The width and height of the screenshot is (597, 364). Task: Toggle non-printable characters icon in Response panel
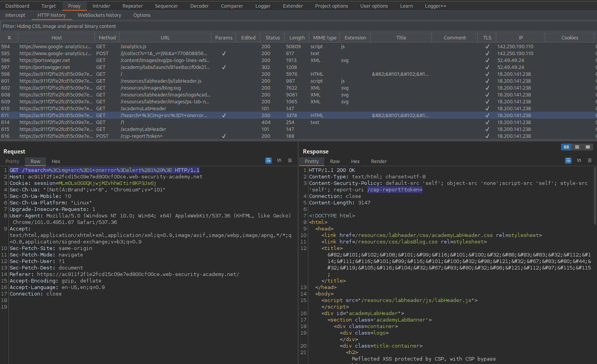point(579,160)
